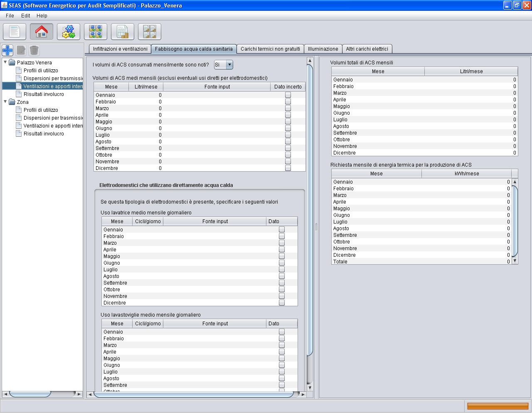Viewport: 532px width, 413px height.
Task: Click the energy table scroll down arrow
Action: (x=515, y=261)
